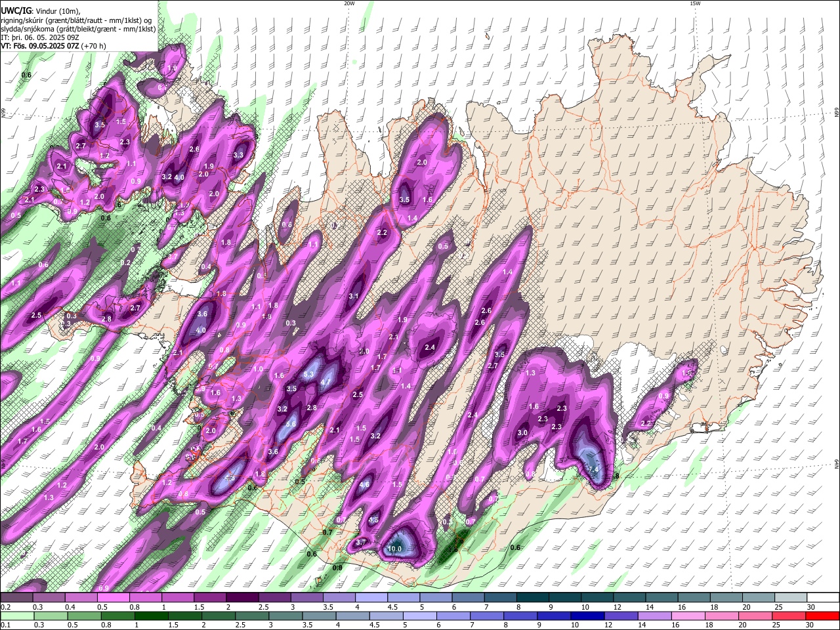Pick upper snow legend swatch labeled 0.5
This screenshot has height=630, width=840.
[113, 598]
